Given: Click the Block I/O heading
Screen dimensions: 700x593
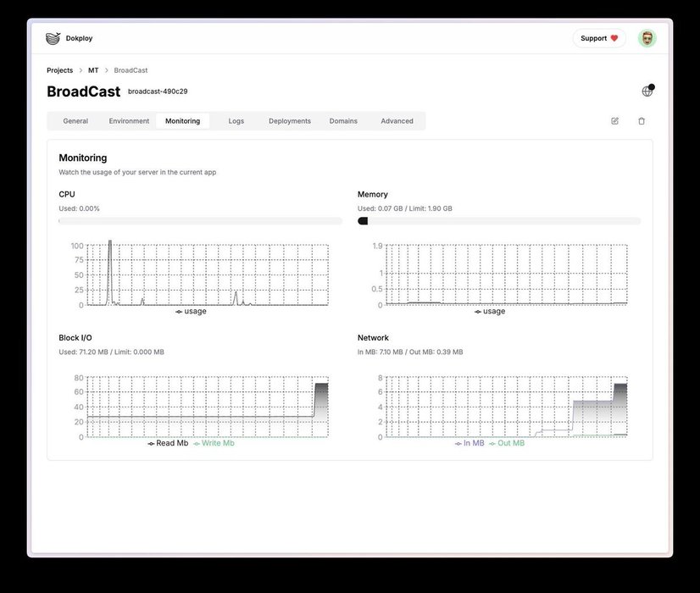Looking at the screenshot, I should tap(75, 338).
